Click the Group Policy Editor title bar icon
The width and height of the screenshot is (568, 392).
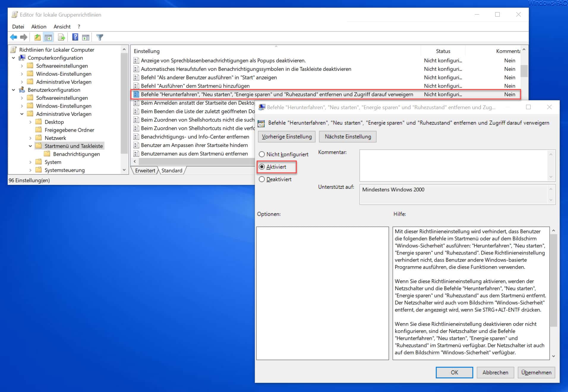(15, 15)
